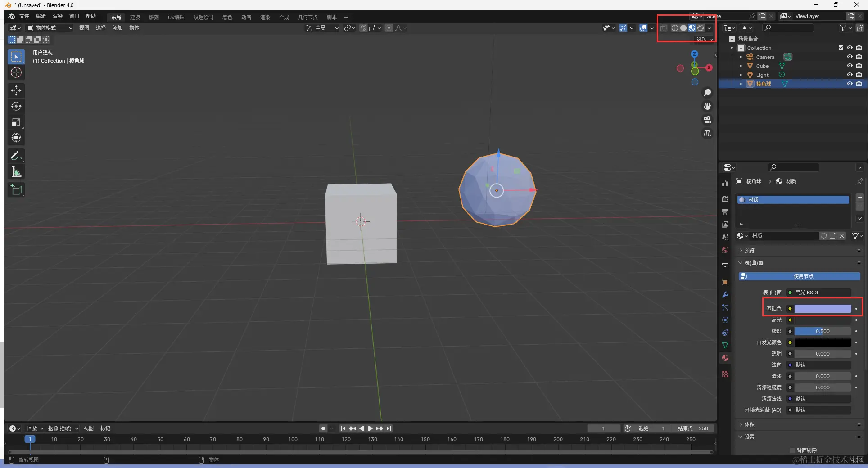
Task: Switch to wireframe viewport shading
Action: (x=674, y=28)
